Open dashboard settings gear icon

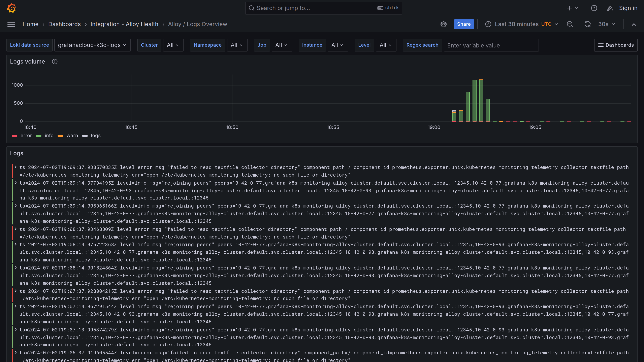click(x=444, y=24)
